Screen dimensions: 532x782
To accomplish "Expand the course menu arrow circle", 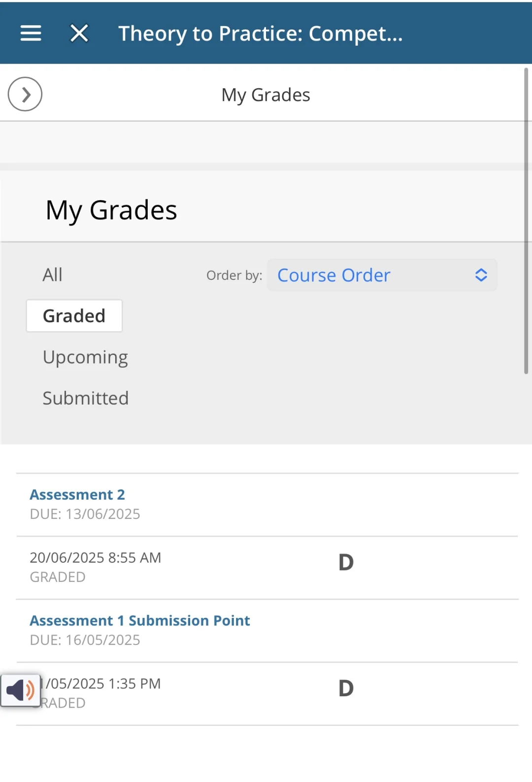I will click(x=25, y=94).
